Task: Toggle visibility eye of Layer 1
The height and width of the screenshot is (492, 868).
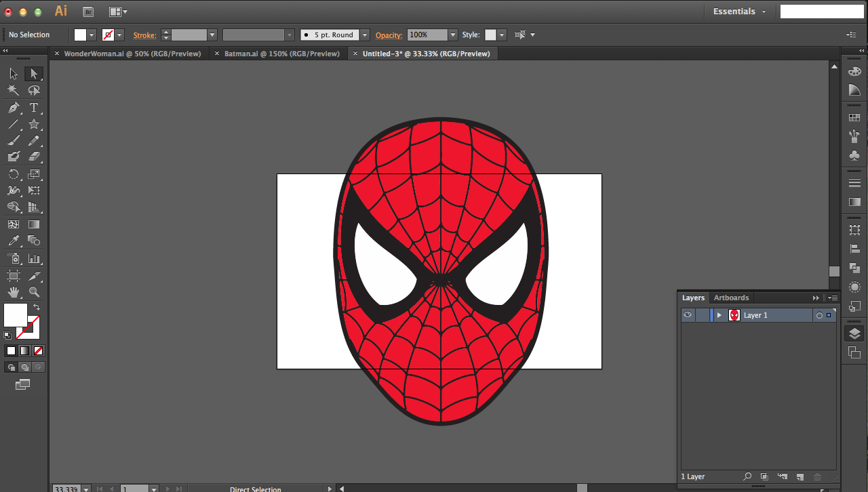Action: [x=688, y=315]
